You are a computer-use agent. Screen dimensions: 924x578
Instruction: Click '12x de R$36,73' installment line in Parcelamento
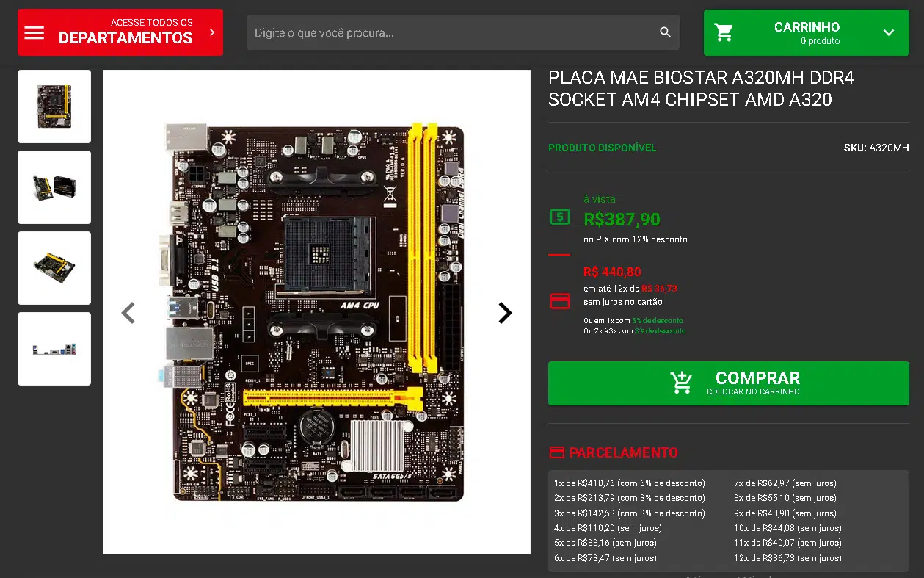[x=787, y=558]
